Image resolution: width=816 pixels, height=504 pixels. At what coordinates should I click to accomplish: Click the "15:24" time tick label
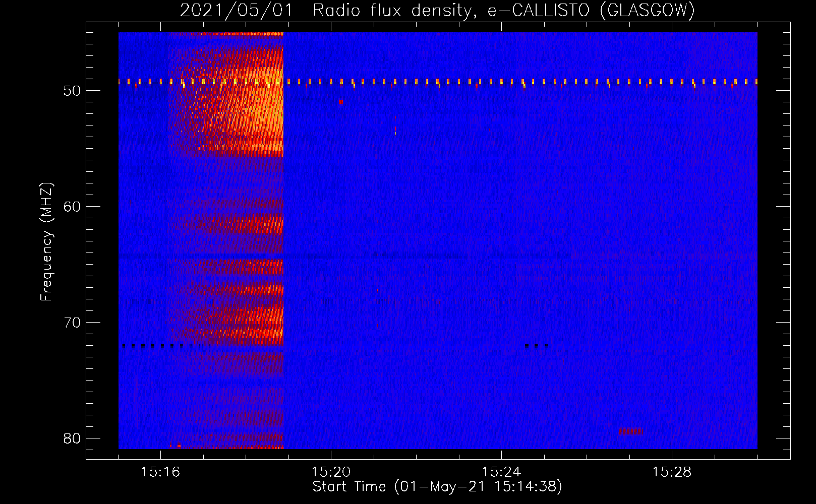pos(501,472)
